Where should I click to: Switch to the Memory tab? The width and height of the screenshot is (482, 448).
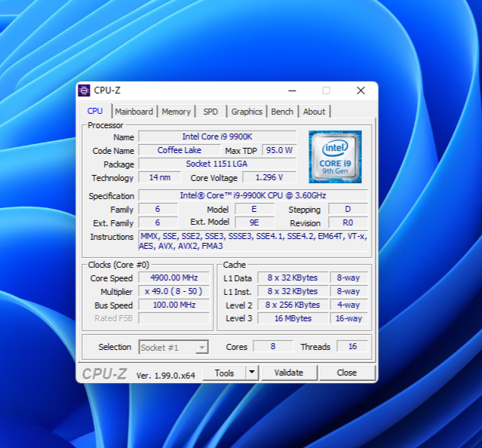(177, 112)
